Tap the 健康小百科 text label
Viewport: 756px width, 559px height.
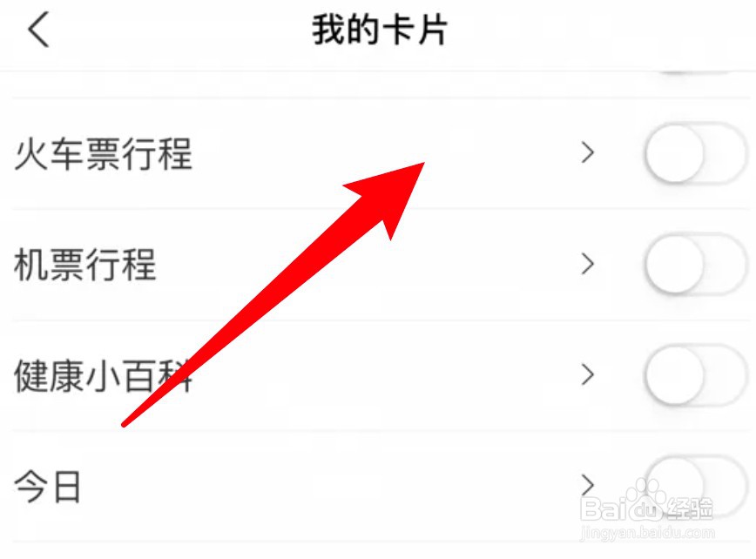(103, 375)
